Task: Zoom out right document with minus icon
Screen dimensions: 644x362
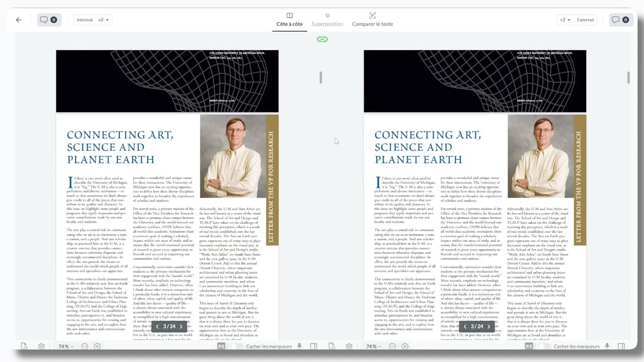Action: pyautogui.click(x=392, y=346)
